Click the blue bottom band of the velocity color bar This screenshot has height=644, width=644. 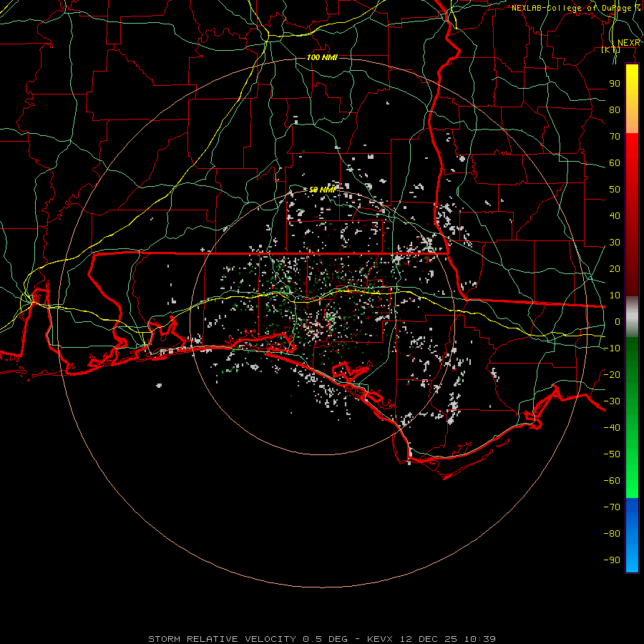632,535
